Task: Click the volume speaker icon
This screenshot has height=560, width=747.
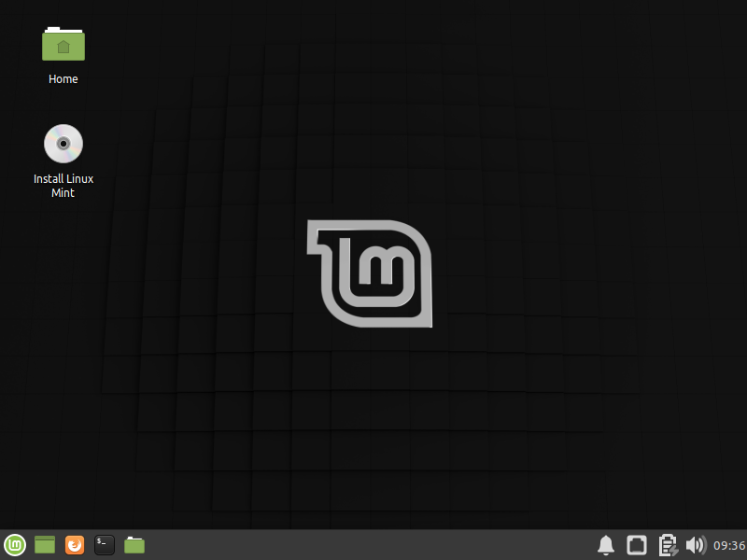Action: pyautogui.click(x=696, y=545)
